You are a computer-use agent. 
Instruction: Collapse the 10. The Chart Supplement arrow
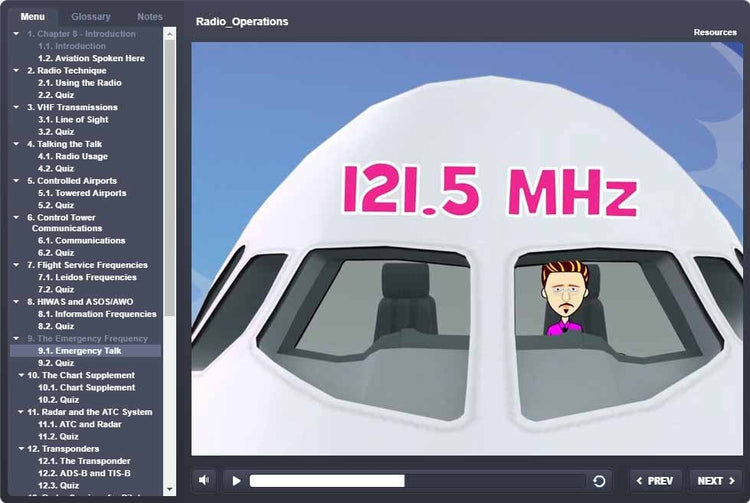point(20,375)
